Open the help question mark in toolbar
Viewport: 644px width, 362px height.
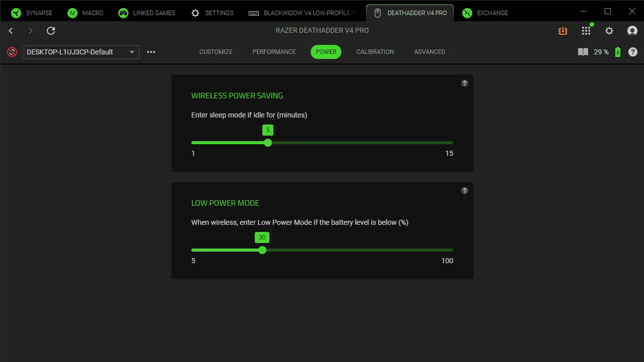pos(633,52)
